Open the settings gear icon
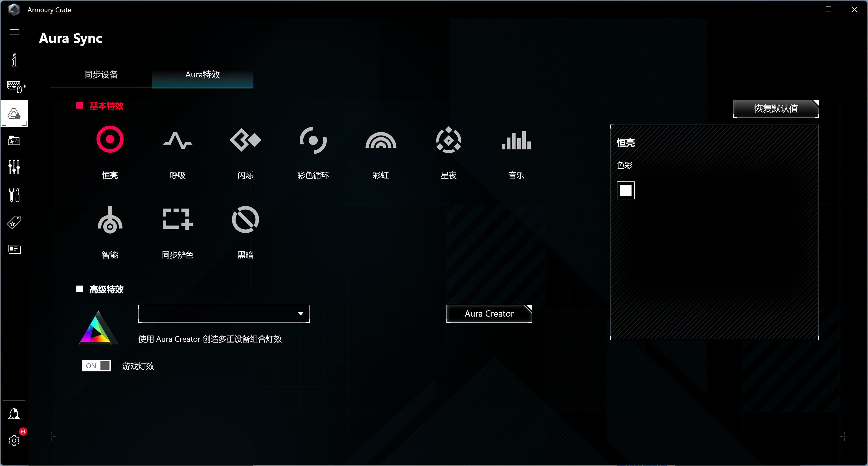 click(x=14, y=440)
